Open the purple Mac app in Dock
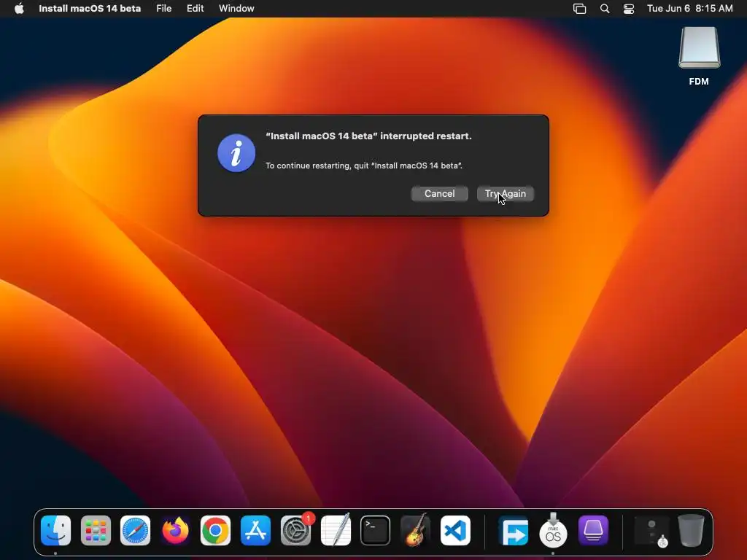This screenshot has height=560, width=747. (x=593, y=531)
